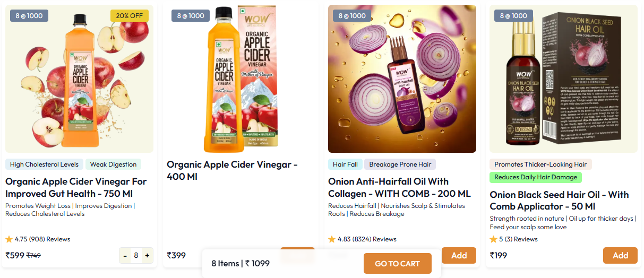Open Organic Apple Cider Vinegar 400 Ml title
The height and width of the screenshot is (278, 644).
pyautogui.click(x=232, y=170)
